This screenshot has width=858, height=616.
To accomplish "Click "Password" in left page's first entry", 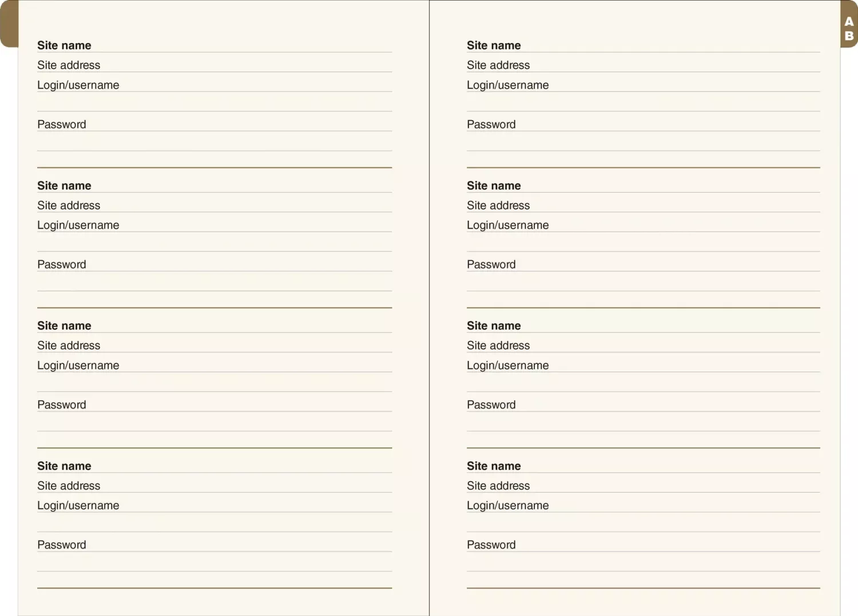I will (x=62, y=125).
